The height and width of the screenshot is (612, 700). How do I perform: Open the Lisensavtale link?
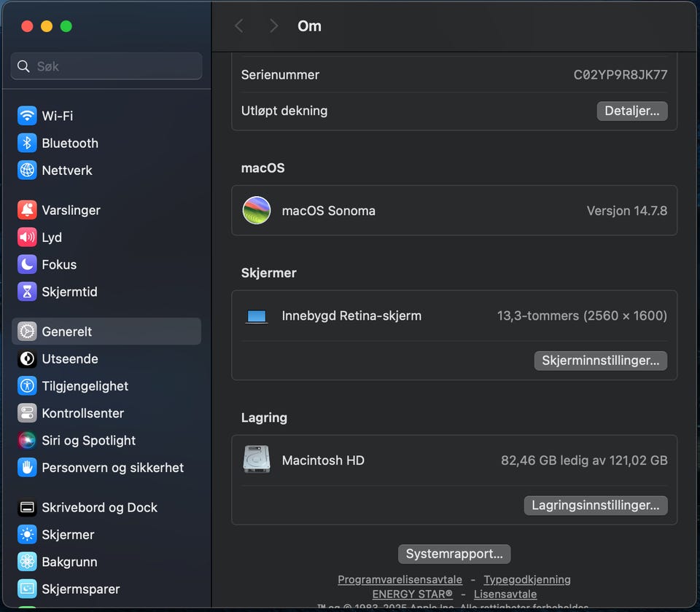505,595
